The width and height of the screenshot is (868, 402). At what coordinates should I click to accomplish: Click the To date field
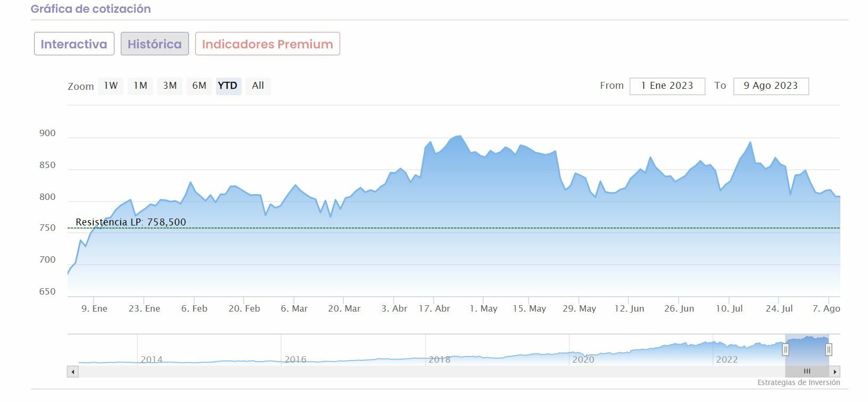[771, 86]
